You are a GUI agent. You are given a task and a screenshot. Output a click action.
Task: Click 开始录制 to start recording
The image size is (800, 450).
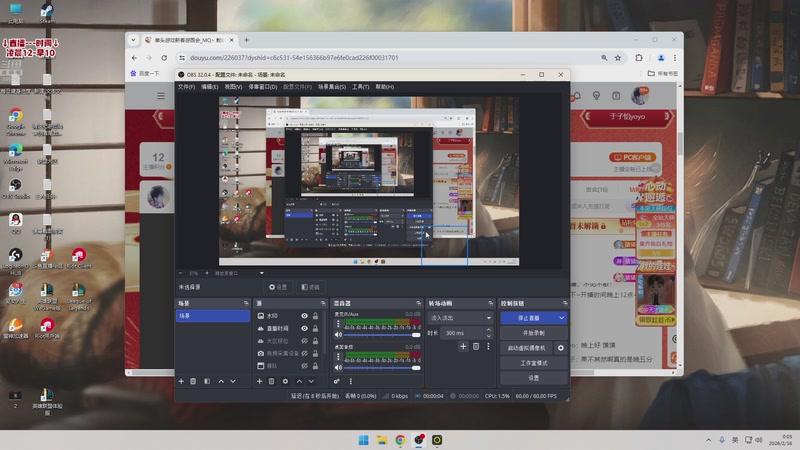534,333
